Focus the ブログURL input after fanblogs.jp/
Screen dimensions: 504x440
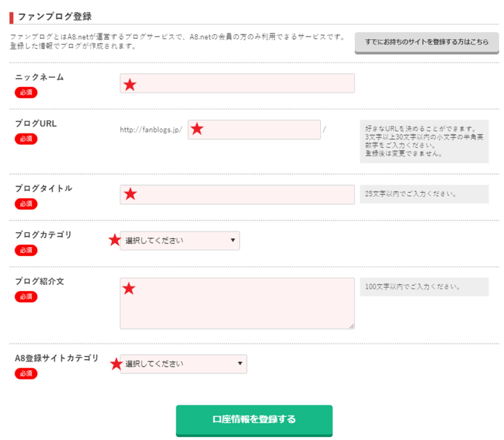click(254, 129)
